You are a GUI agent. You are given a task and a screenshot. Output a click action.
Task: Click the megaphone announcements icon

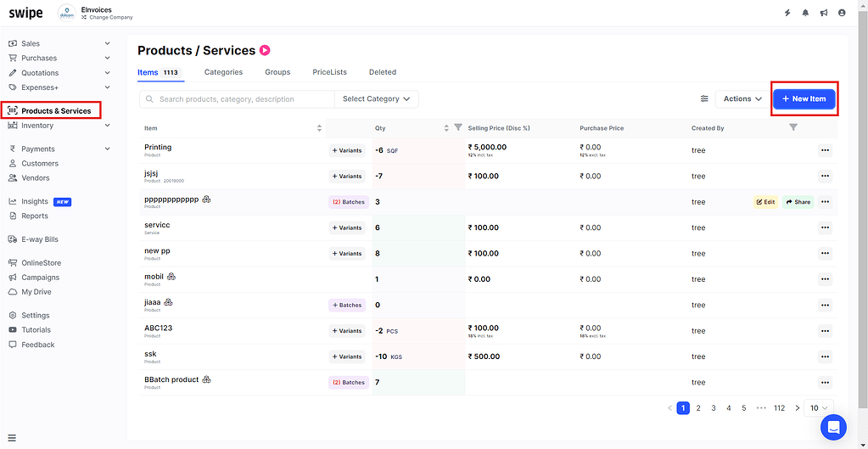coord(824,14)
